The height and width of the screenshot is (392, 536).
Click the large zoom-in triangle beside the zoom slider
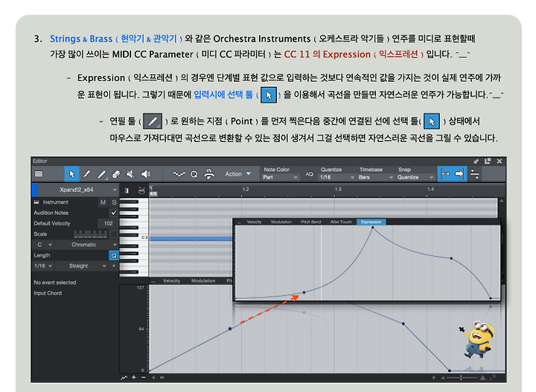(482, 377)
